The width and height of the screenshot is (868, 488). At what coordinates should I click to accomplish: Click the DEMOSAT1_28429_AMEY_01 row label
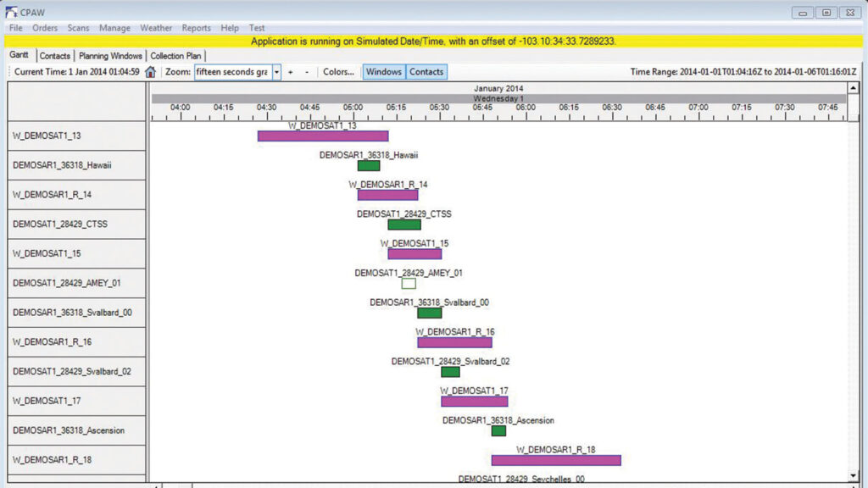[76, 283]
